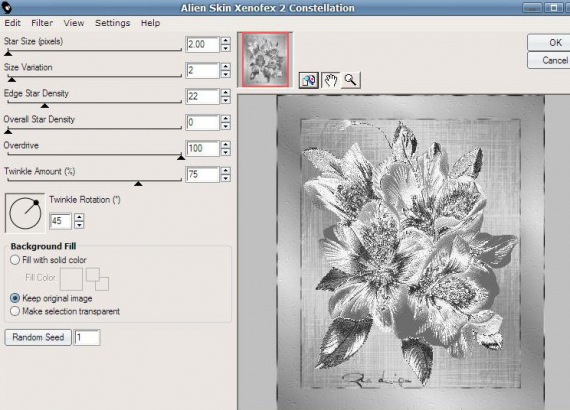Increase Twinkle Rotation with up arrow
570x410 pixels.
(x=79, y=217)
